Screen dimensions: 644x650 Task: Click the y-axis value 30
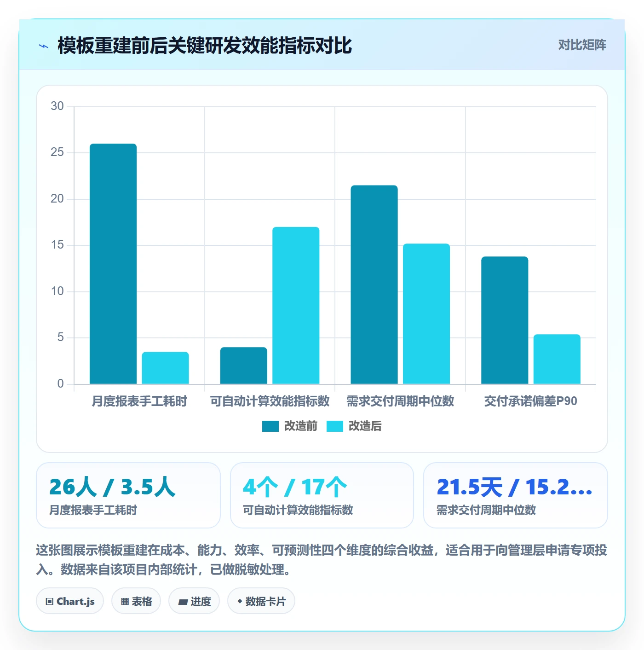(x=57, y=106)
